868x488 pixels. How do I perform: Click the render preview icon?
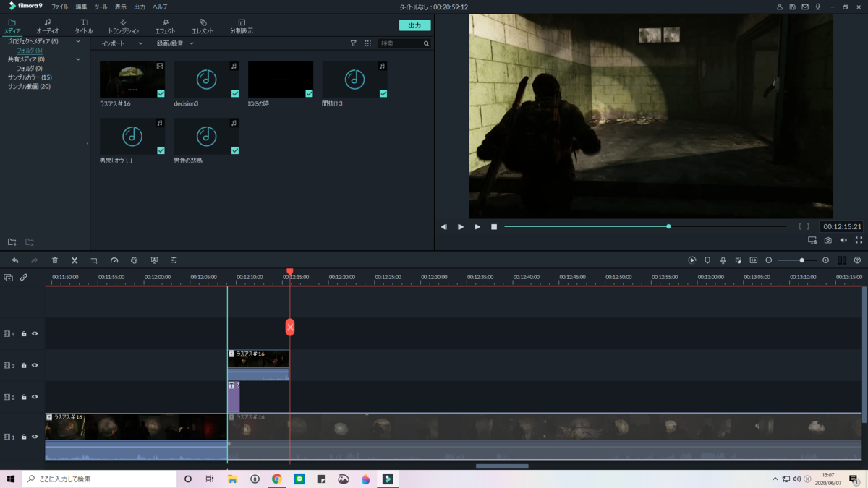692,260
